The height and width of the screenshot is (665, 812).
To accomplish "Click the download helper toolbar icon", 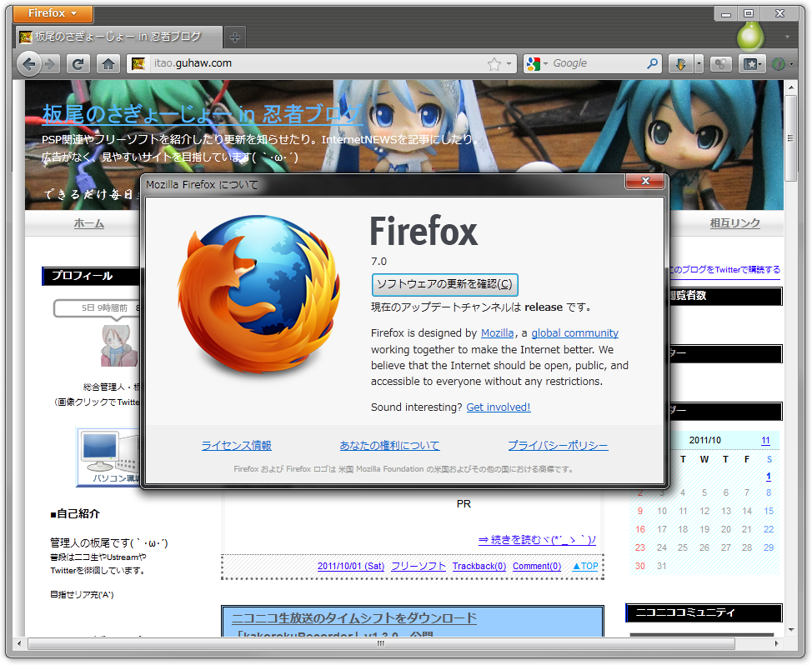I will point(681,64).
